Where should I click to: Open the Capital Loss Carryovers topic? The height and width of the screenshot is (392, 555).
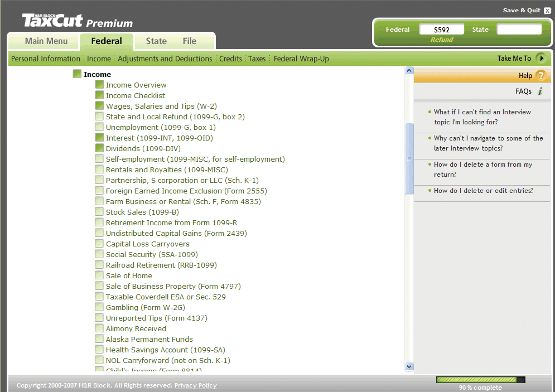(148, 244)
